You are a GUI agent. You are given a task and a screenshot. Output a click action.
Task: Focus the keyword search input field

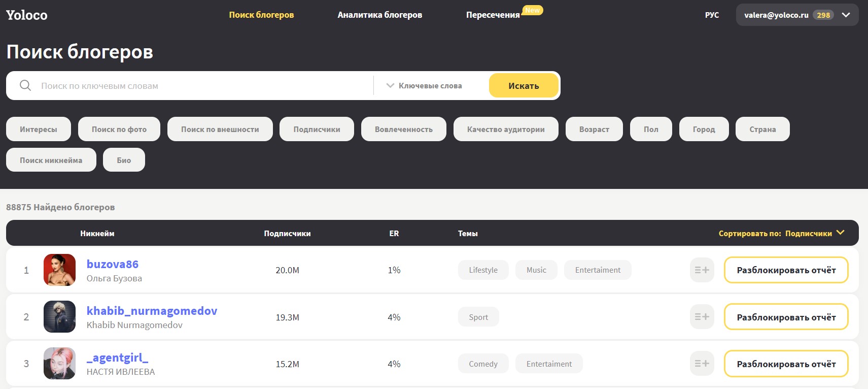(203, 86)
